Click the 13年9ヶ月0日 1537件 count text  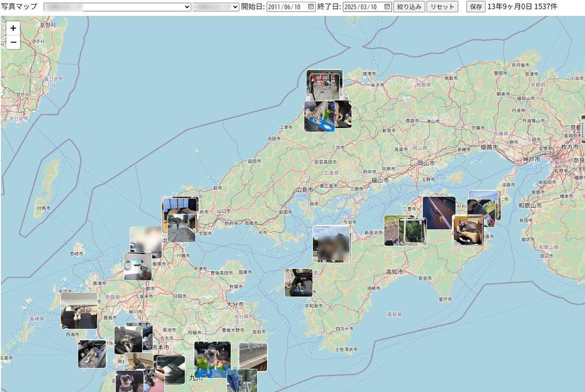[x=522, y=6]
